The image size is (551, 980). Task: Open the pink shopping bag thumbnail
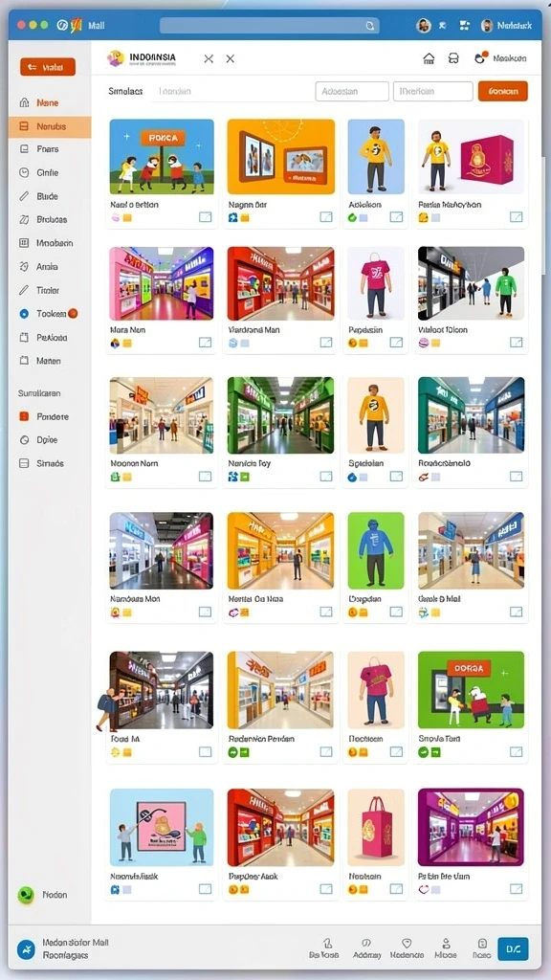click(376, 827)
